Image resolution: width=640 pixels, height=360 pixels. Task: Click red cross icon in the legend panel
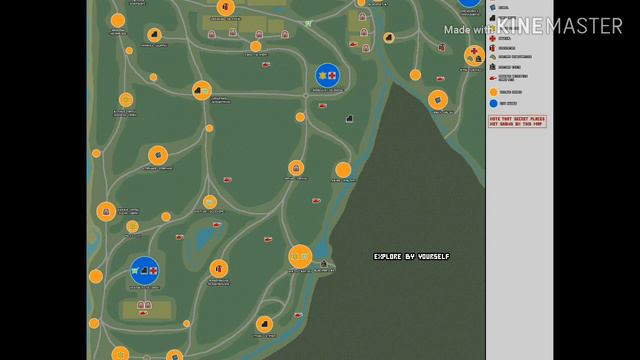point(493,38)
